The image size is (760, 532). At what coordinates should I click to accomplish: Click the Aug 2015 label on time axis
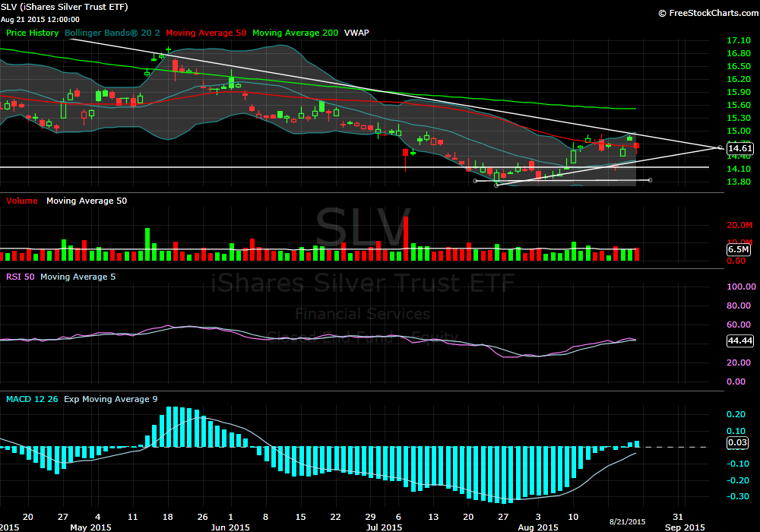538,527
